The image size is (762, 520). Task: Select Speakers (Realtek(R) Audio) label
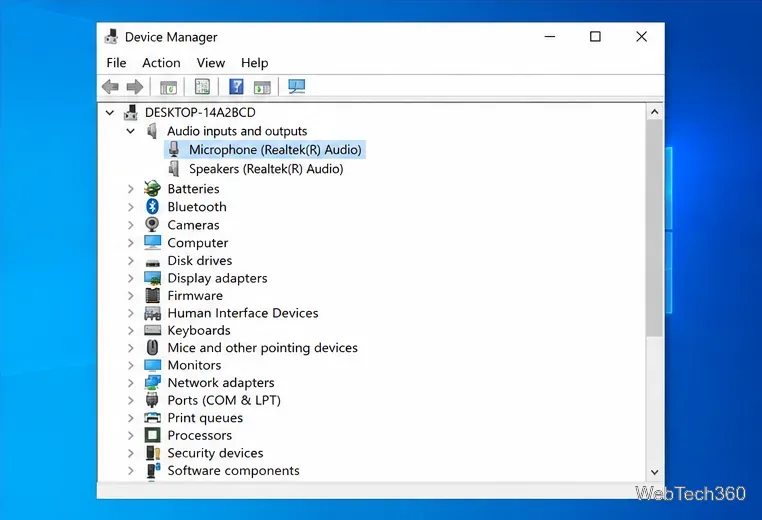point(266,169)
